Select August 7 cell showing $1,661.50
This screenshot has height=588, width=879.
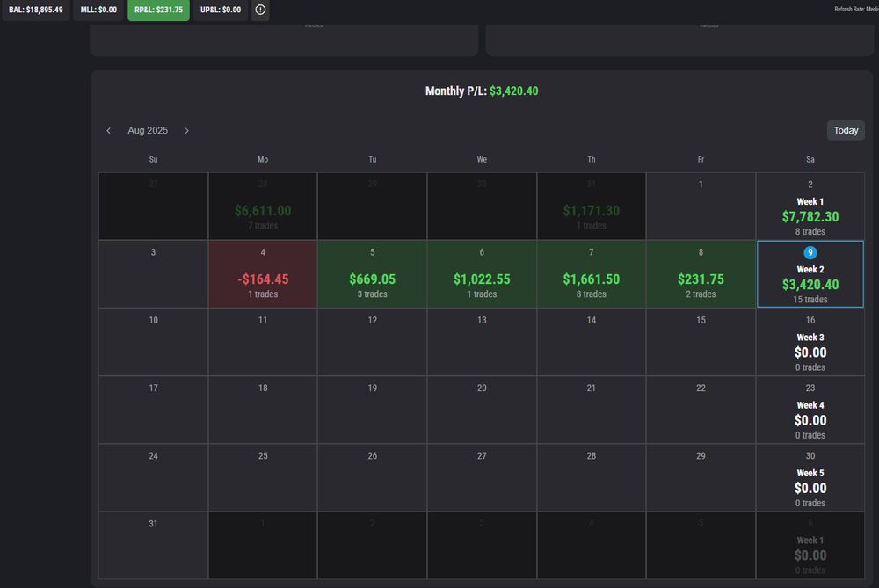592,274
